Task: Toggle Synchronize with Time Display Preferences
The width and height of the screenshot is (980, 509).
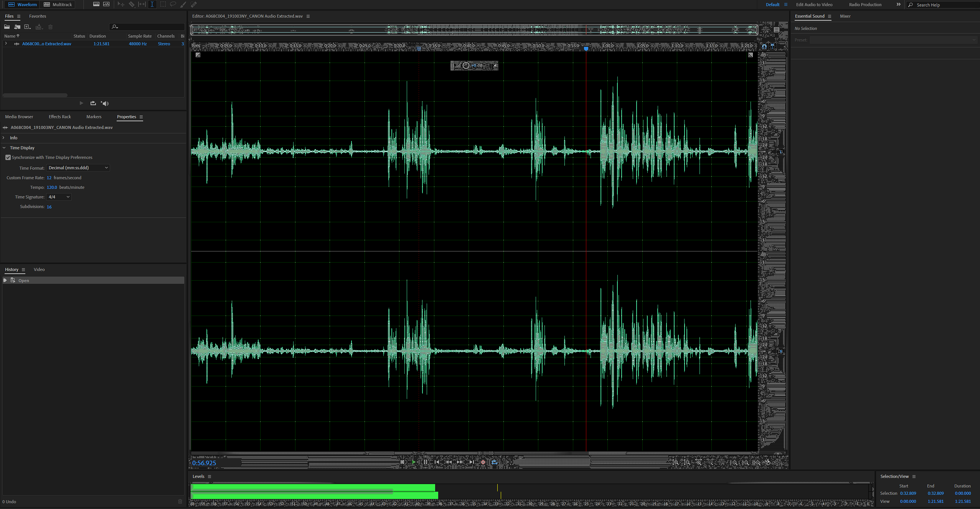Action: 8,157
